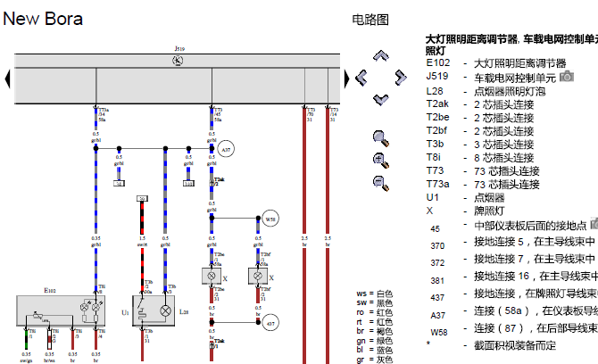The width and height of the screenshot is (598, 364).
Task: Zoom out with the minus magnifier
Action: tap(380, 183)
